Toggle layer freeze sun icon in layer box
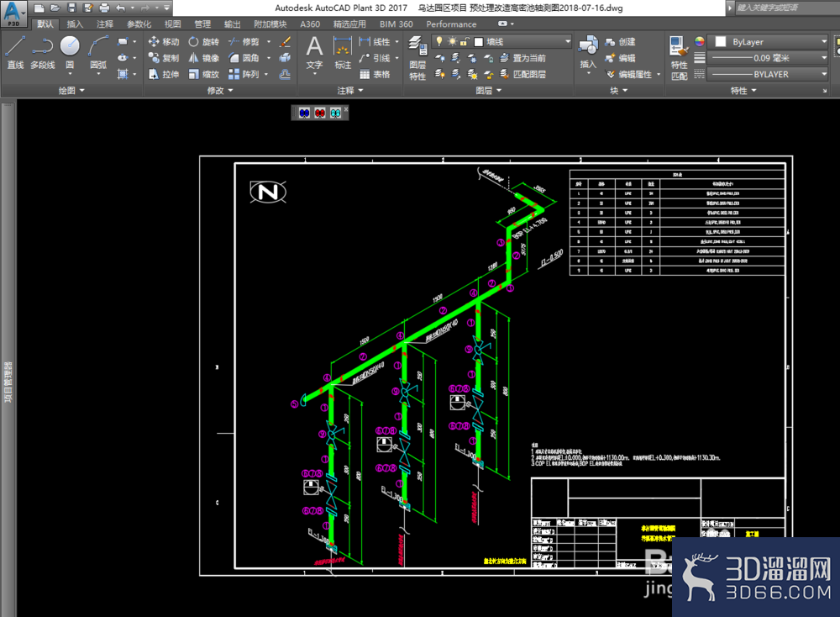Image resolution: width=840 pixels, height=617 pixels. [x=453, y=41]
